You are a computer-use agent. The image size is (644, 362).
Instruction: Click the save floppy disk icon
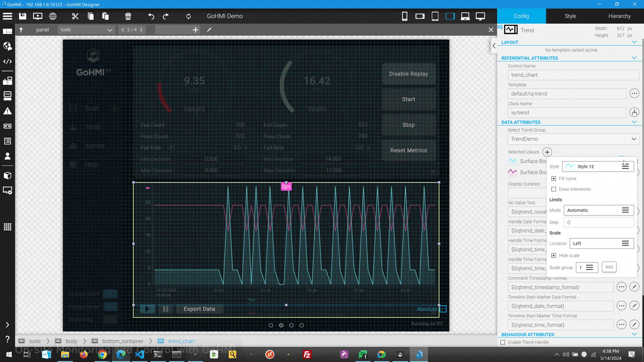(x=22, y=16)
